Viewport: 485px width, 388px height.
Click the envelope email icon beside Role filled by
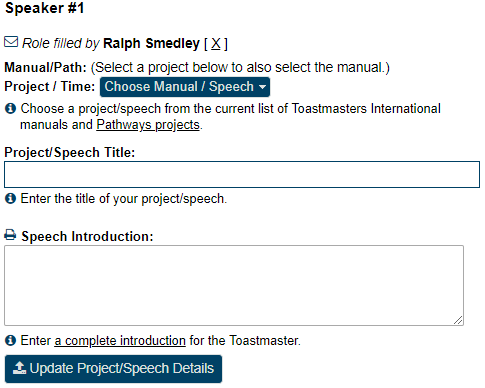(11, 42)
